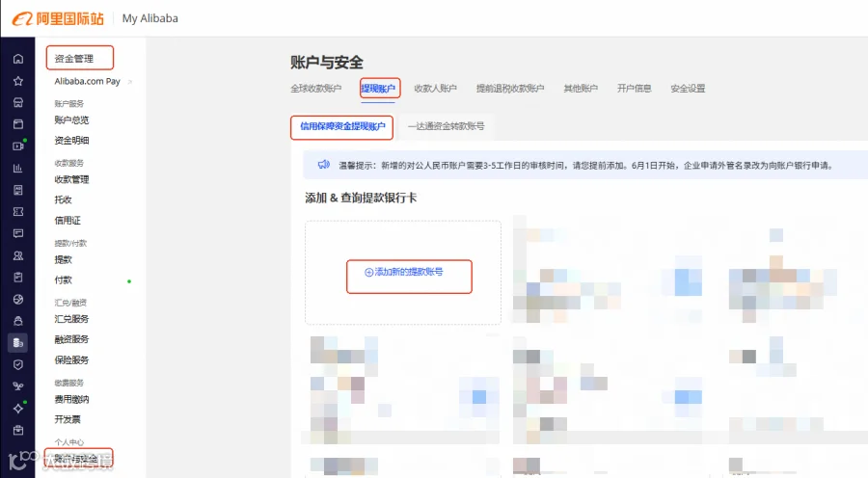Screen dimensions: 868x478
Task: Expand Alibaba.com Pay submenu arrow
Action: [130, 82]
